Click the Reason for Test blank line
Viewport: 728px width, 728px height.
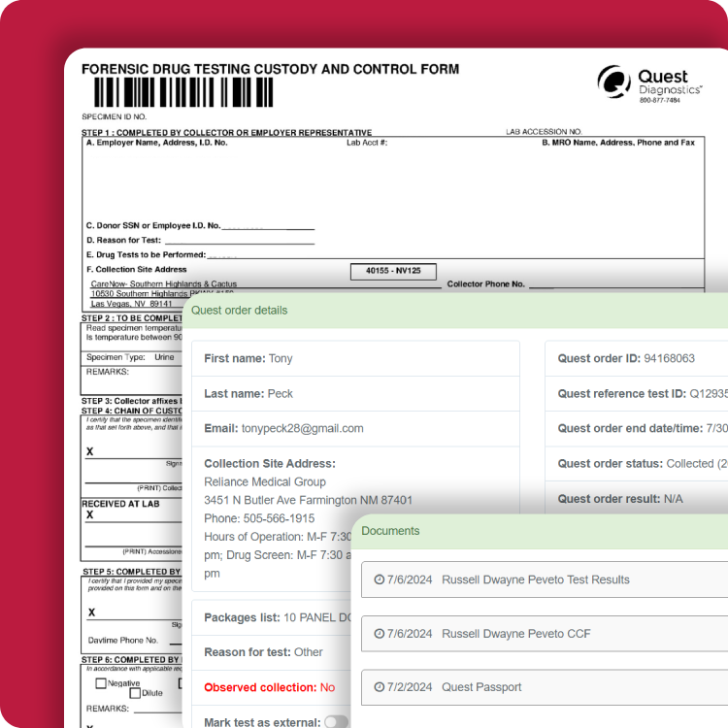pyautogui.click(x=240, y=240)
